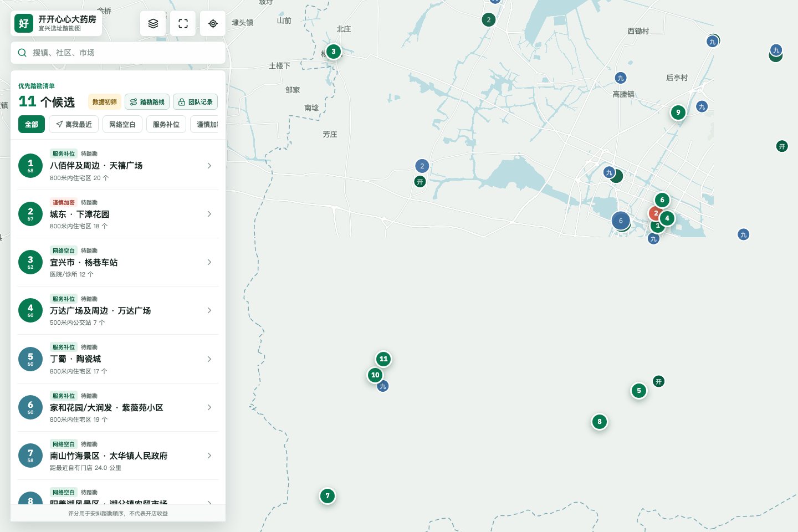This screenshot has height=532, width=798.
Task: Open candidate 丁蜀 · 陶瓷城
Action: (118, 359)
